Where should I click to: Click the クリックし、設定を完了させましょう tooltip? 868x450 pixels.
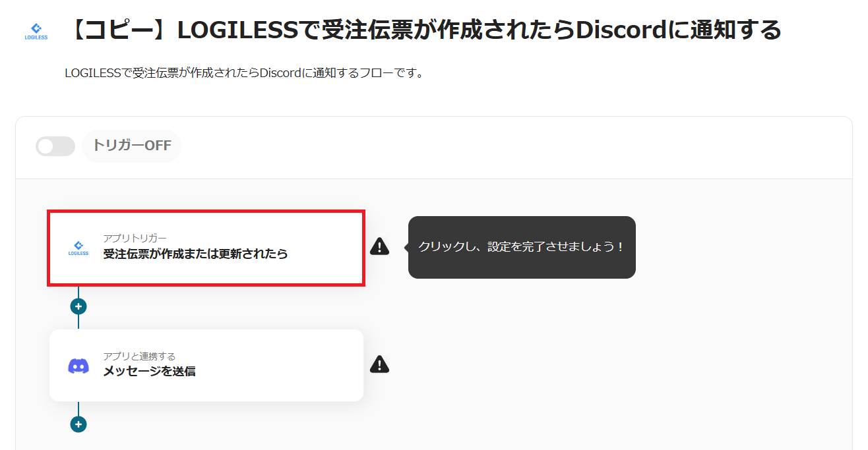(522, 247)
